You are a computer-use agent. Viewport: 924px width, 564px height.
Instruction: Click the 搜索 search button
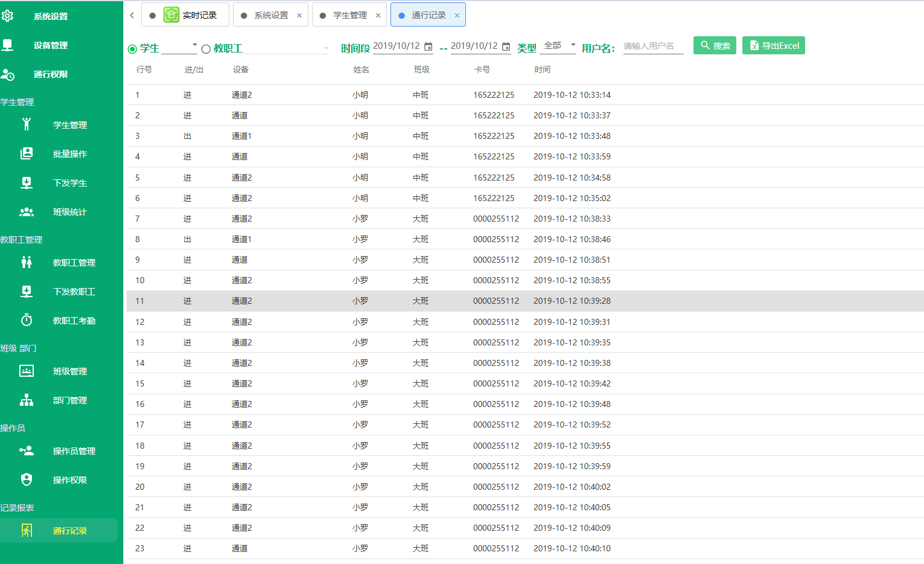coord(715,45)
